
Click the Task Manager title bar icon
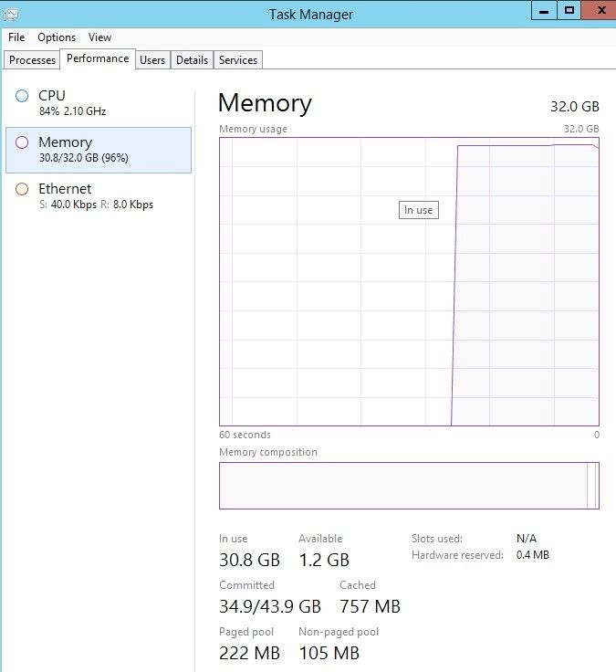[x=11, y=12]
